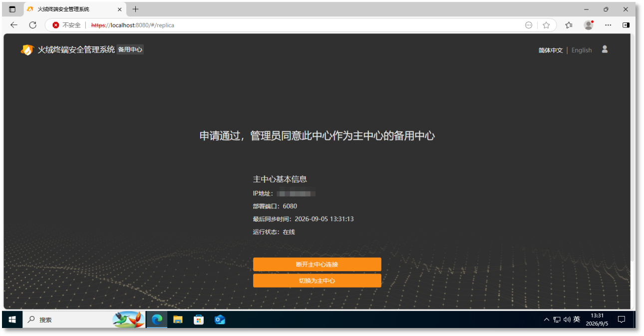Click the address bar URL field
This screenshot has height=336, width=644.
300,25
